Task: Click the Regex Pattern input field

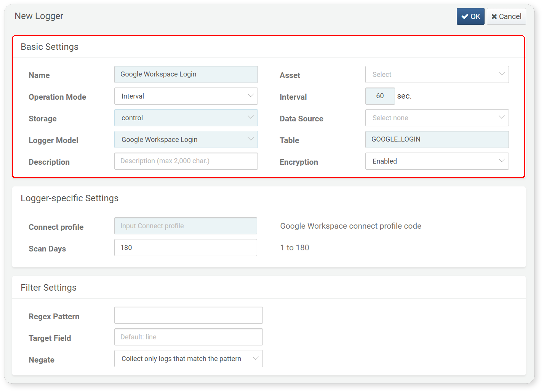Action: point(188,315)
